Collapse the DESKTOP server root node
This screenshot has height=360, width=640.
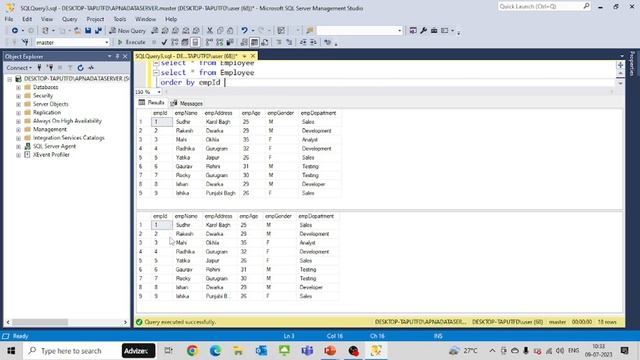point(10,79)
